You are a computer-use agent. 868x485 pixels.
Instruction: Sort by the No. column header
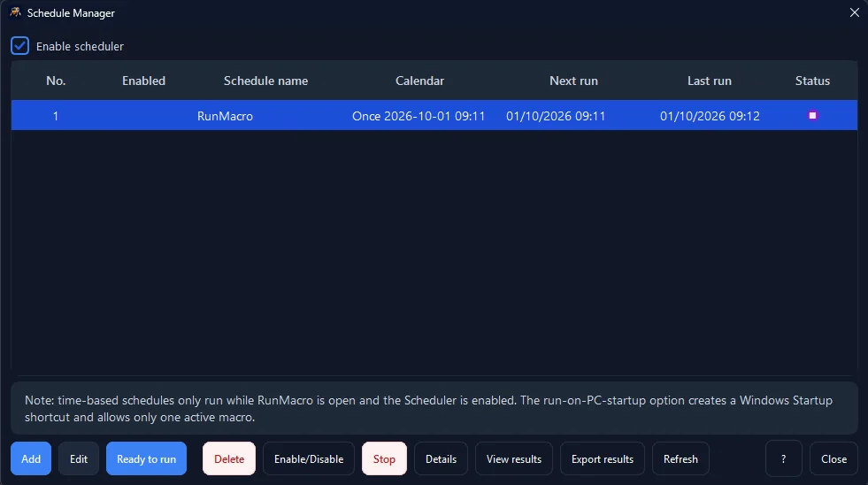(x=56, y=81)
